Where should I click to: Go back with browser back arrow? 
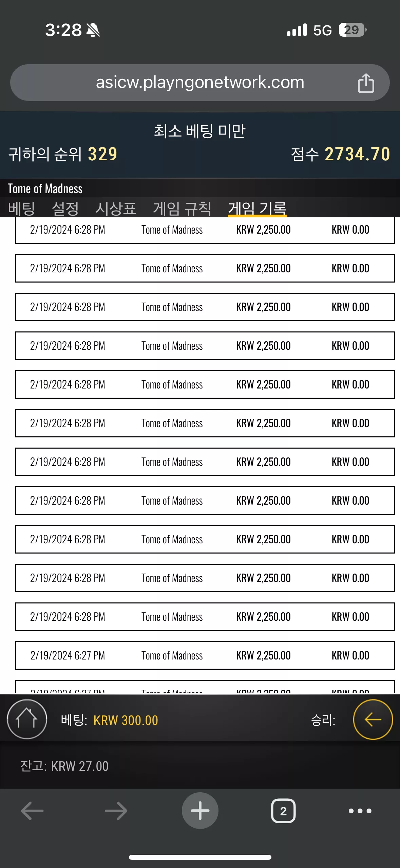(x=32, y=811)
